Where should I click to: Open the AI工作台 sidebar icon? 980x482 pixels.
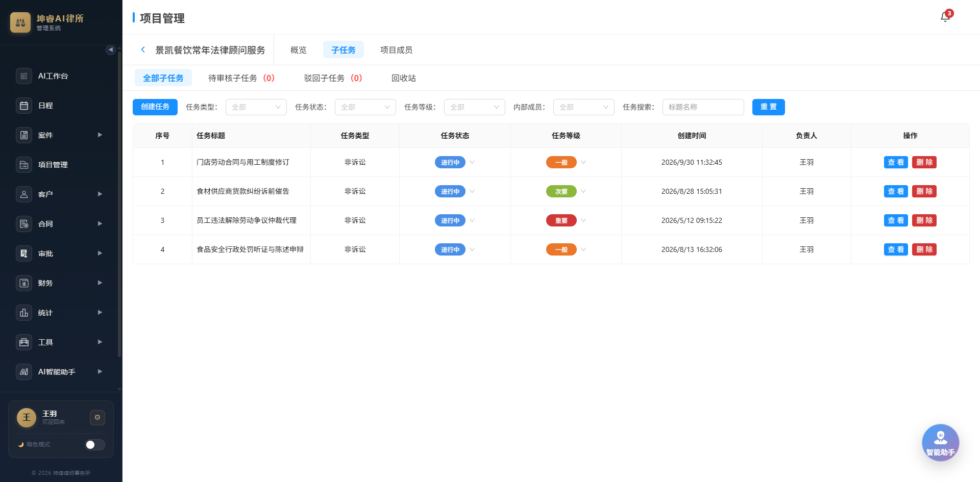coord(24,76)
